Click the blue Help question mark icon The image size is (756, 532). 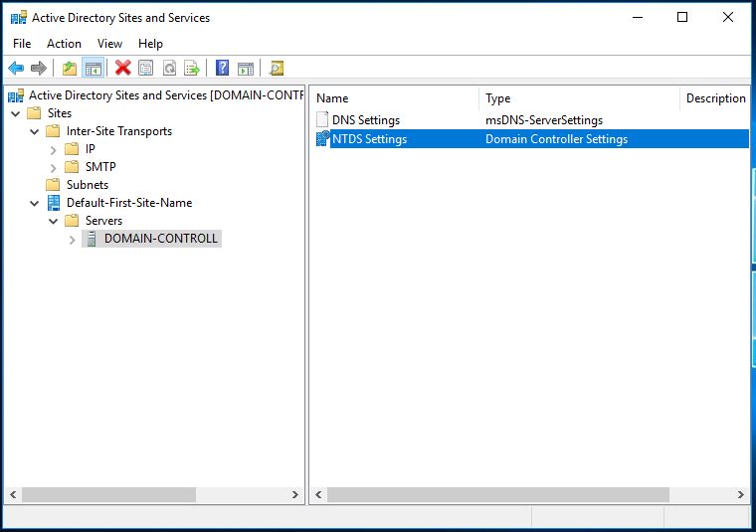(x=222, y=69)
